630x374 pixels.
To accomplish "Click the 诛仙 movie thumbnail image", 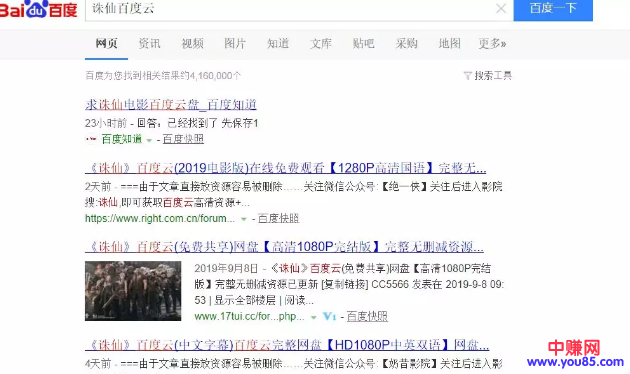I will [x=133, y=291].
